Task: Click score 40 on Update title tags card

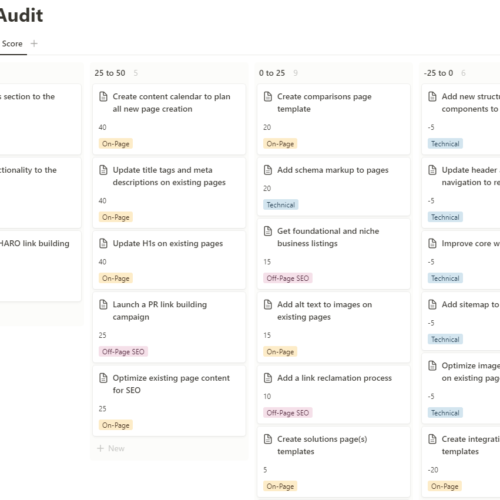Action: click(x=103, y=201)
